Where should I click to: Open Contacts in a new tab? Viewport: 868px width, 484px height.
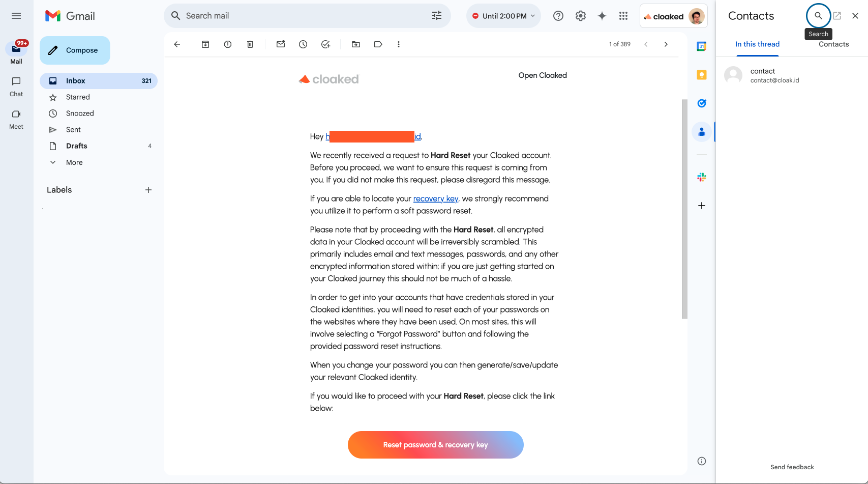point(837,16)
